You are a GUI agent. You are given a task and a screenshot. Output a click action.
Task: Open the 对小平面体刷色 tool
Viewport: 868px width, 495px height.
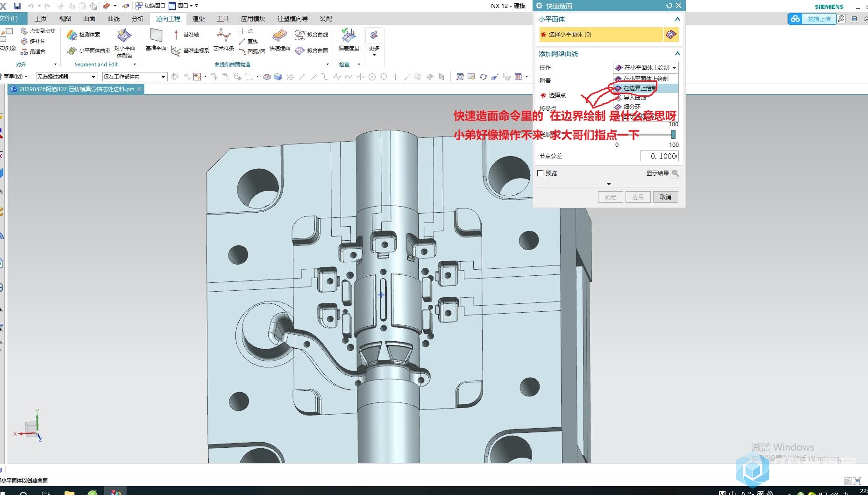[124, 43]
